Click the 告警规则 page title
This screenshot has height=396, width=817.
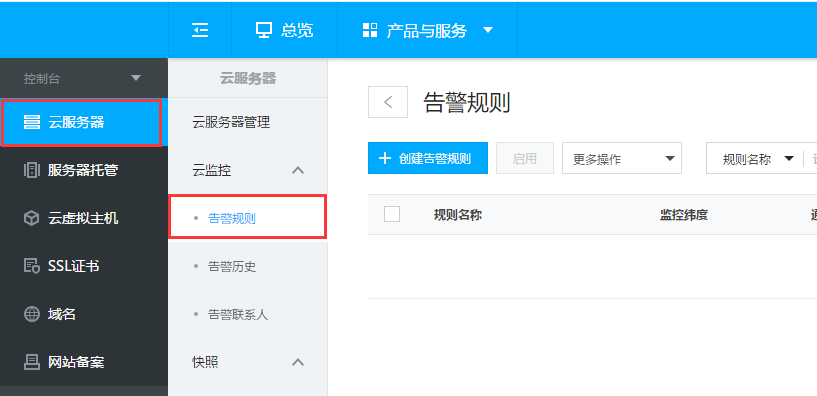click(x=467, y=103)
